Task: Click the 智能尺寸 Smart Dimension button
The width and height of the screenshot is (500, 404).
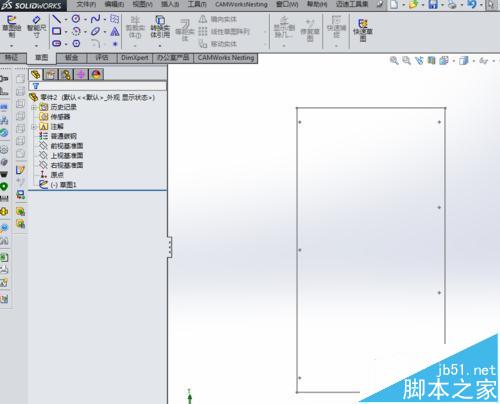Action: (36, 27)
